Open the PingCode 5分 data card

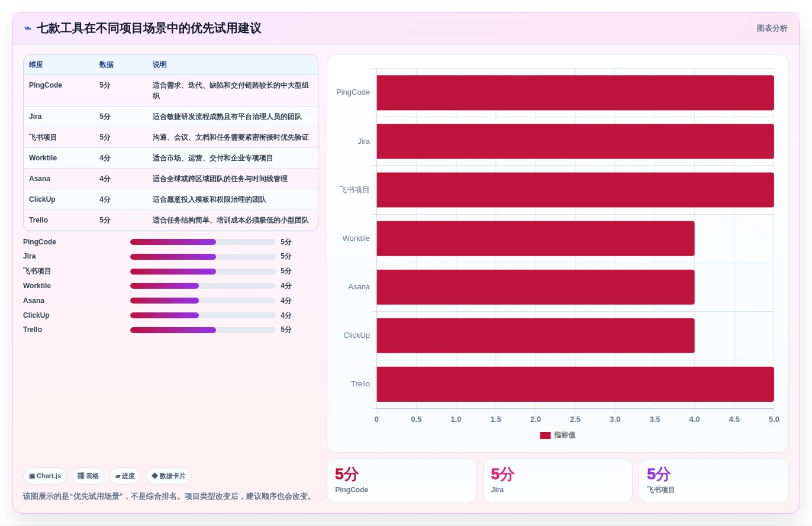pyautogui.click(x=402, y=480)
